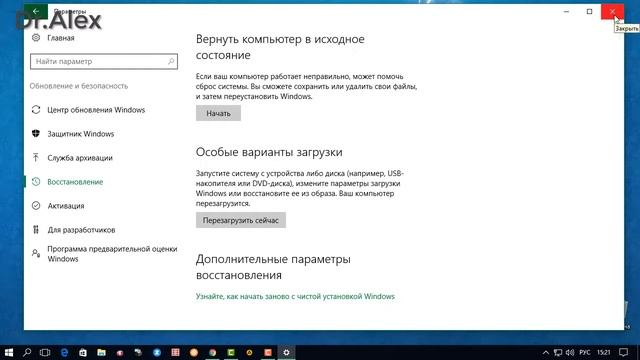Open File Explorer from taskbar
This screenshot has height=360, width=640.
[101, 352]
